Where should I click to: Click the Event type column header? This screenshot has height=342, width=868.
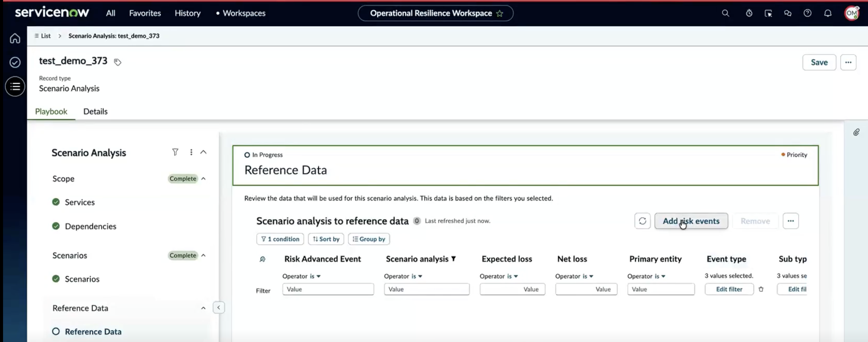click(726, 259)
